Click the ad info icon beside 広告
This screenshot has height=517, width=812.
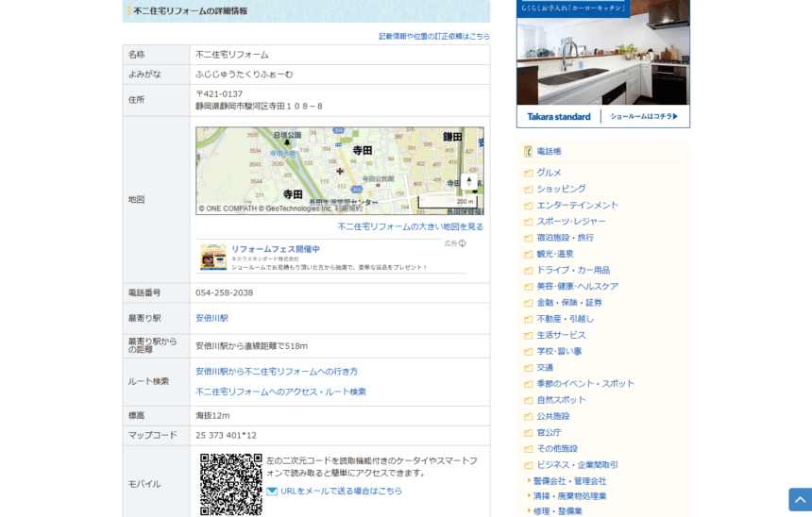click(x=462, y=243)
